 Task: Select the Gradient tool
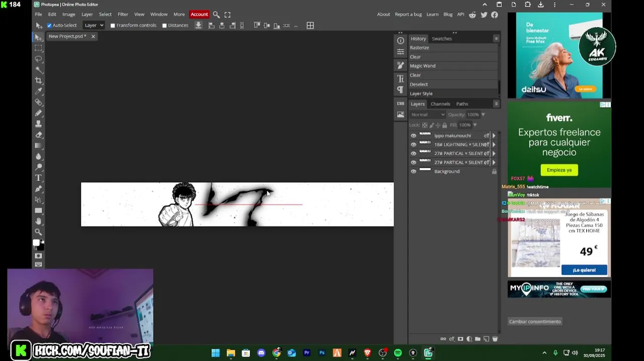tap(38, 145)
